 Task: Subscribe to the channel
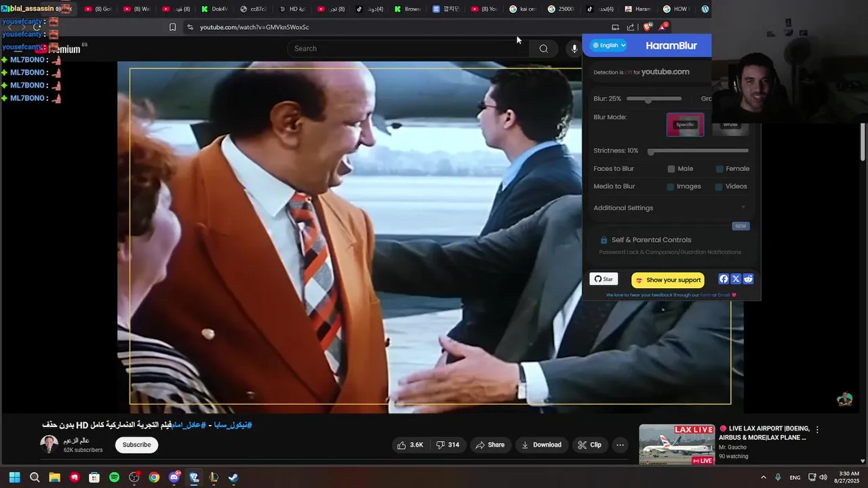point(136,445)
